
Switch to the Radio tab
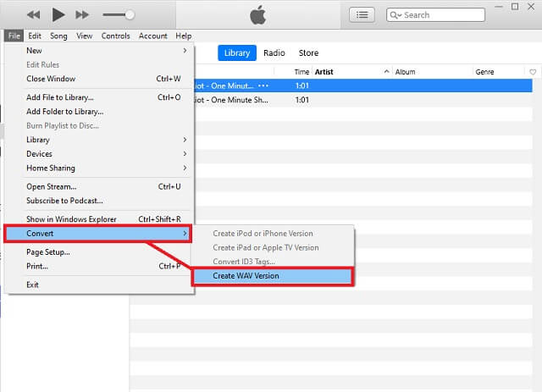[274, 52]
